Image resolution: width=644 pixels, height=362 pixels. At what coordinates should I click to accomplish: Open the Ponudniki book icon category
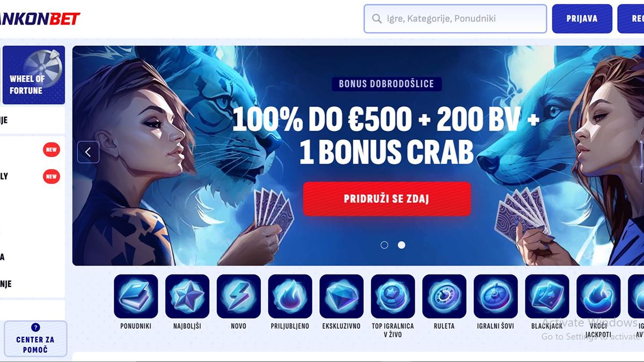pos(136,297)
